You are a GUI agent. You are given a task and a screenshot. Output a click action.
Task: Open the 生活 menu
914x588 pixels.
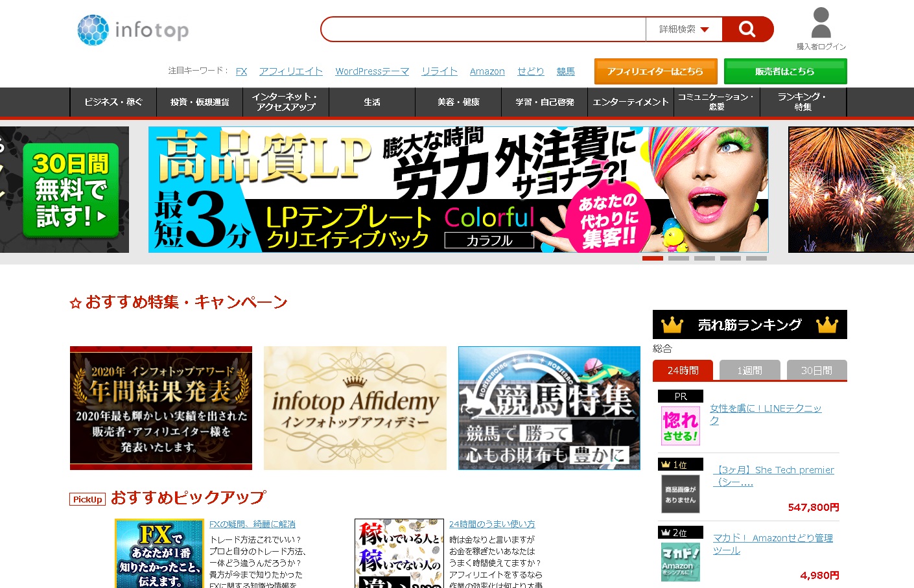(x=372, y=102)
